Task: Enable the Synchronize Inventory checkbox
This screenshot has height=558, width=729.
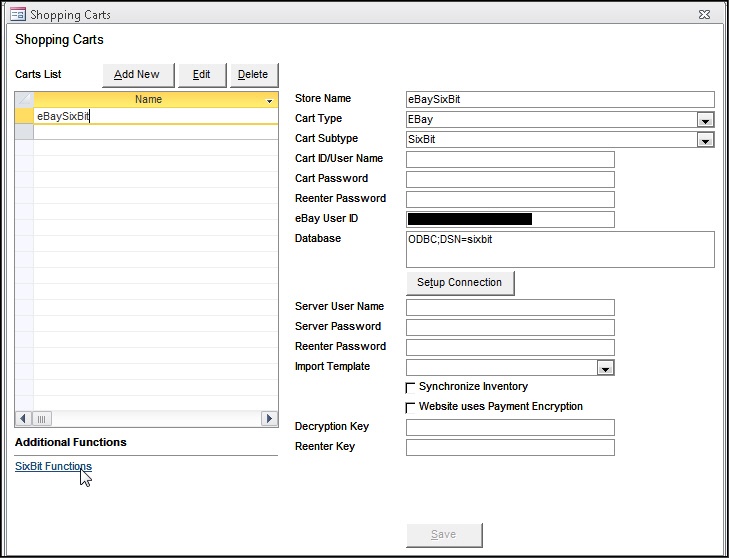Action: 410,387
